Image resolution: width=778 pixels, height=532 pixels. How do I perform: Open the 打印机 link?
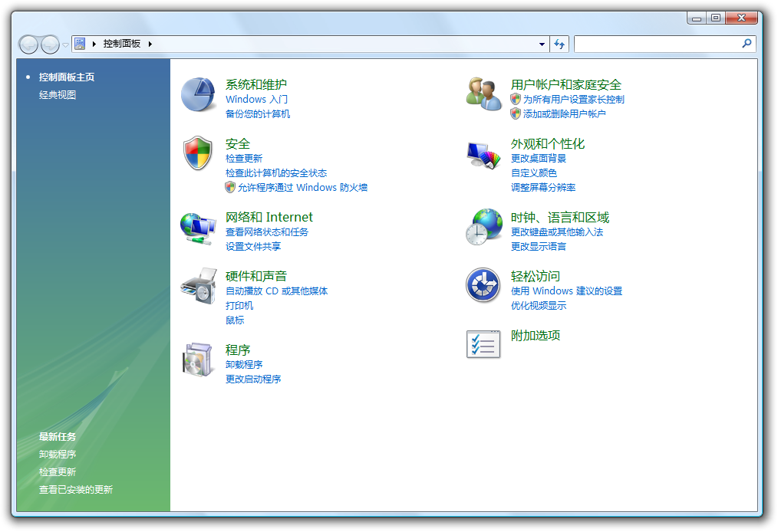239,305
